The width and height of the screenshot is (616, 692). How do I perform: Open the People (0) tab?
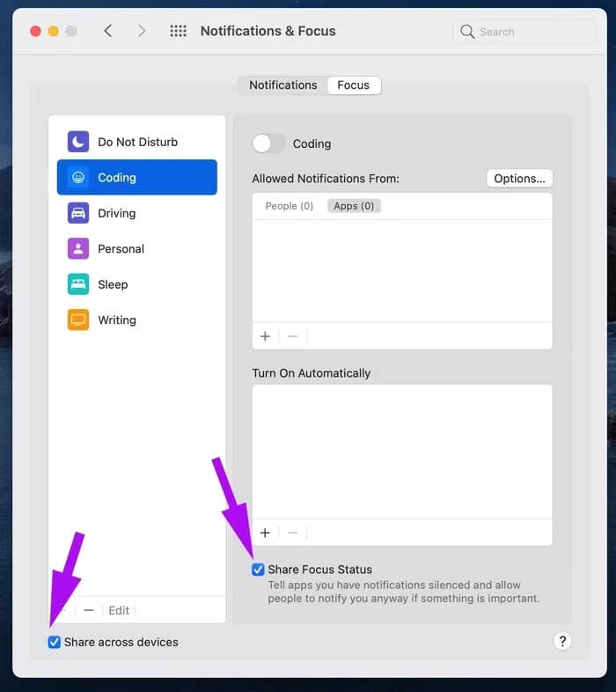pos(289,206)
